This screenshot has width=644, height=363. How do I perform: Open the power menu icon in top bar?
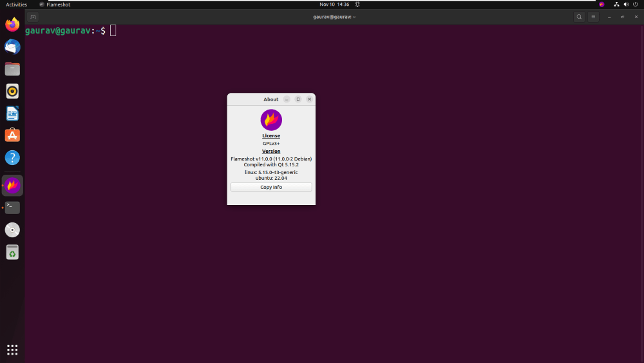point(636,5)
